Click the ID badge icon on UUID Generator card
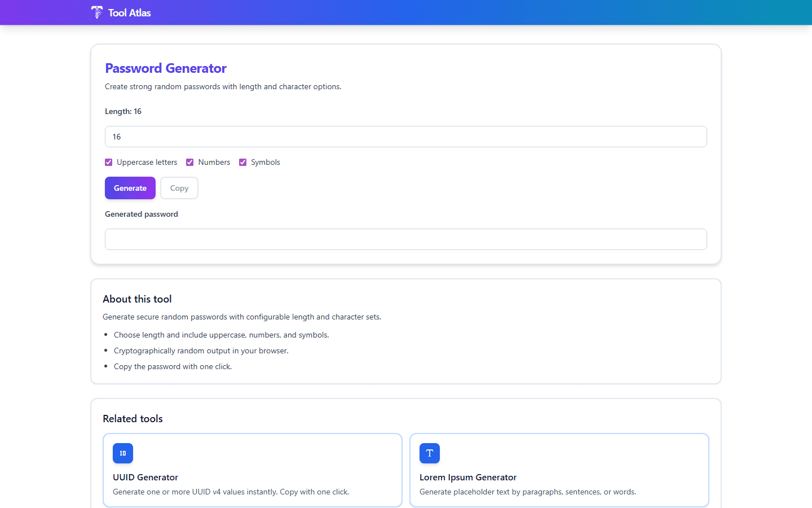The image size is (812, 508). 123,453
